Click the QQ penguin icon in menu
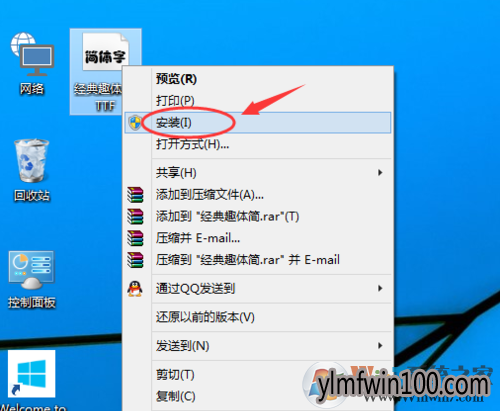The image size is (500, 411). pyautogui.click(x=135, y=289)
